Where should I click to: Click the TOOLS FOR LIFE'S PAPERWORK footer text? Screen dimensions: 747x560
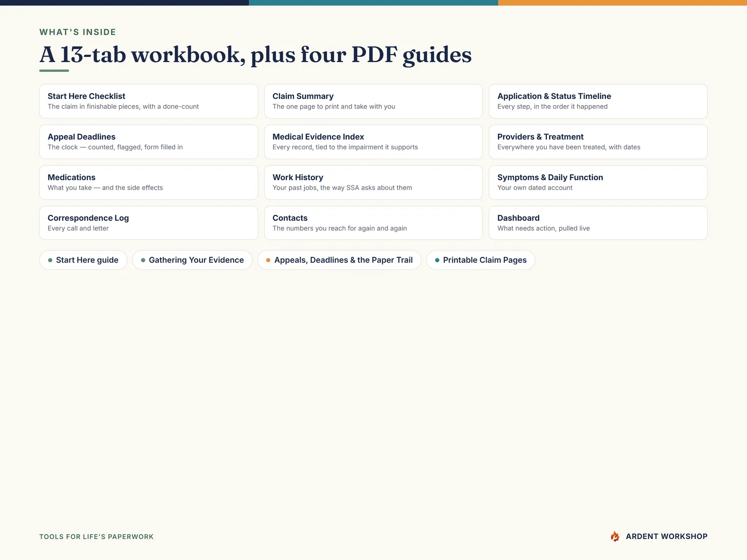96,537
